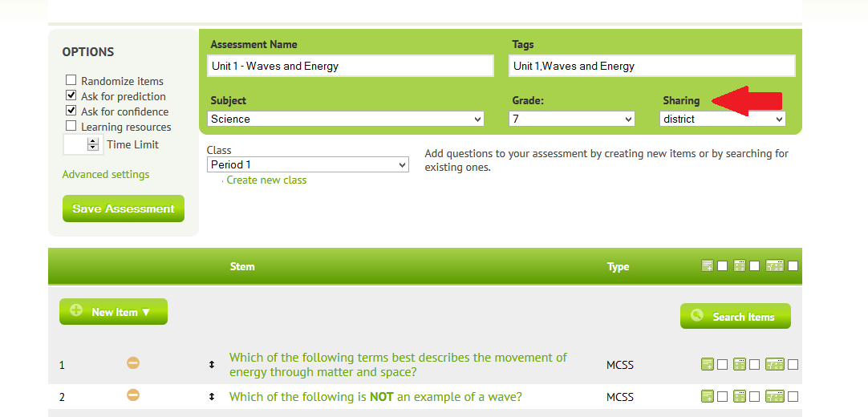The image size is (868, 417).
Task: Click the Time Limit stepper arrows
Action: 93,144
